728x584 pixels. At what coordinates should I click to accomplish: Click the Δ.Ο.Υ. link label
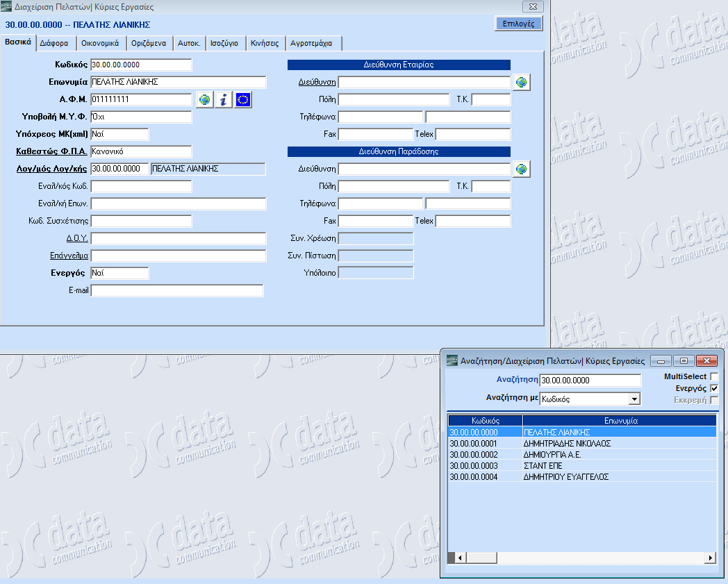(x=77, y=238)
